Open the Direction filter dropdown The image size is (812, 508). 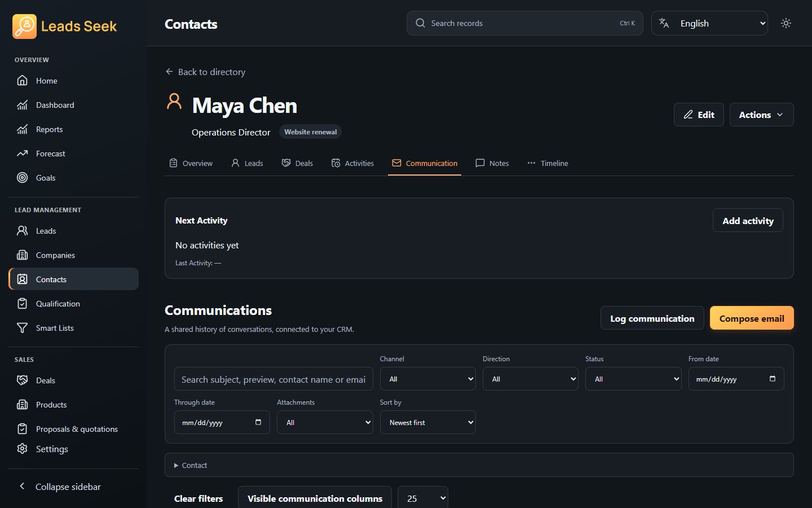tap(531, 379)
